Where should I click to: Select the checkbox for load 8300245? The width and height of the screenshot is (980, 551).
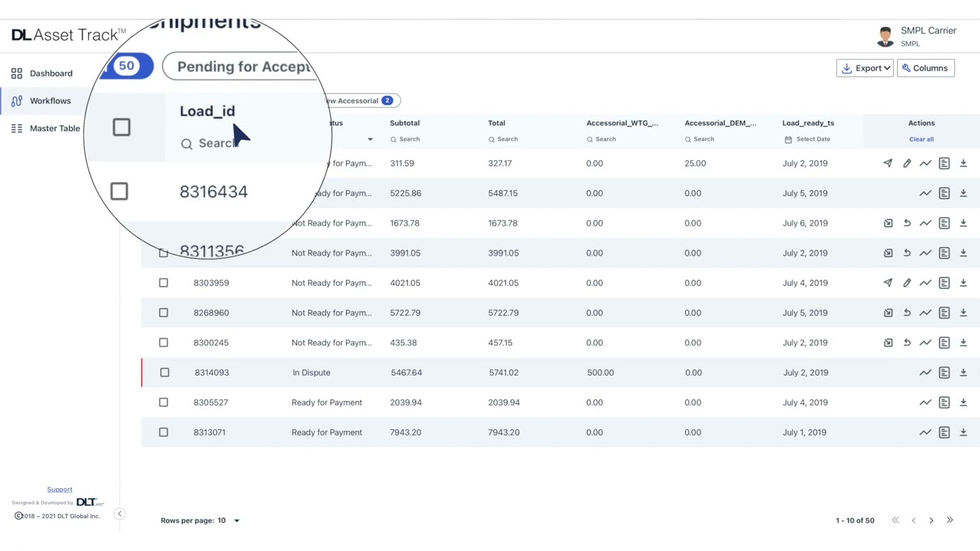pyautogui.click(x=163, y=342)
